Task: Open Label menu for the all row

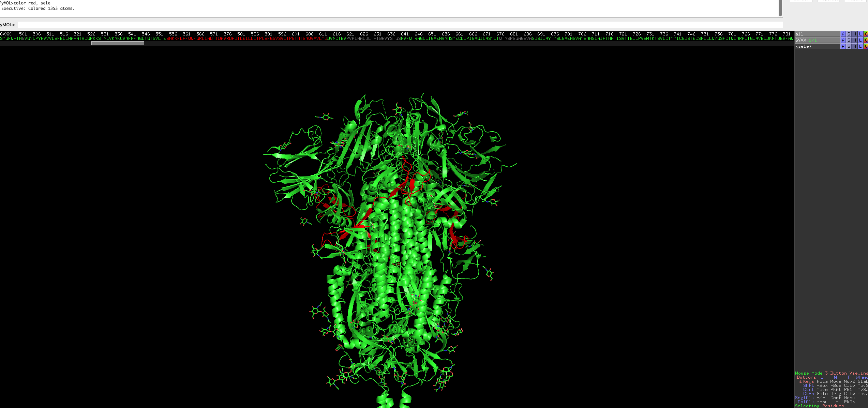Action: click(x=860, y=34)
